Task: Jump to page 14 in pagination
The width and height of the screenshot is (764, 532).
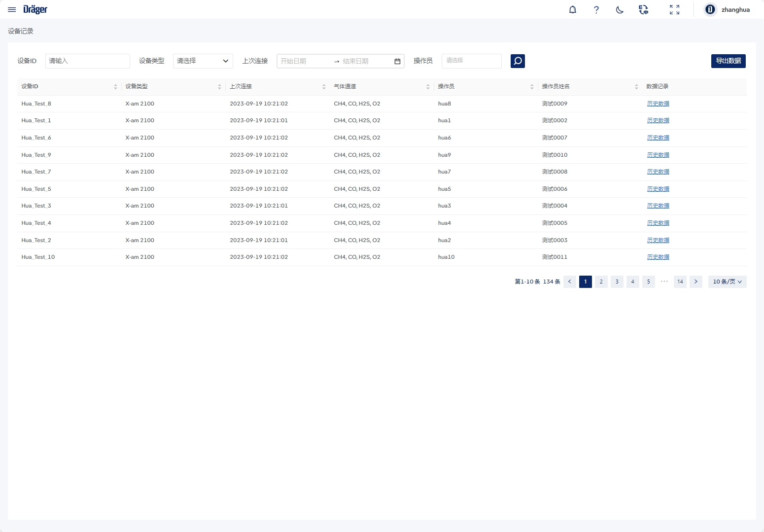Action: pyautogui.click(x=680, y=282)
